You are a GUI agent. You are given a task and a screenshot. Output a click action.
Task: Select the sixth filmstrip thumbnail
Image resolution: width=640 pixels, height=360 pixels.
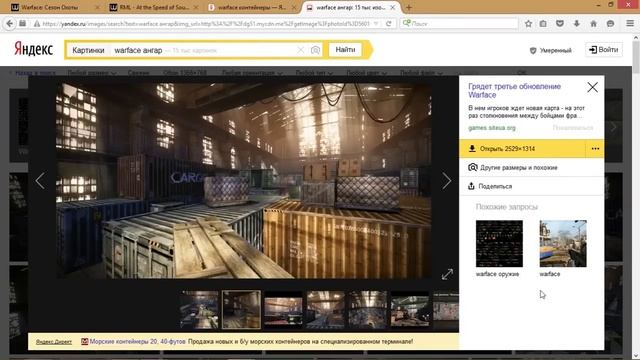pos(410,309)
